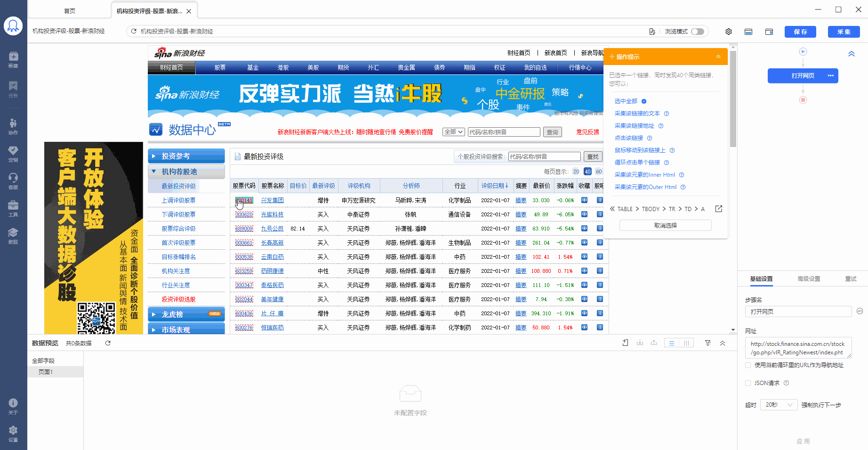Click the user avatar at sidebar top
Image resolution: width=868 pixels, height=450 pixels.
click(13, 26)
